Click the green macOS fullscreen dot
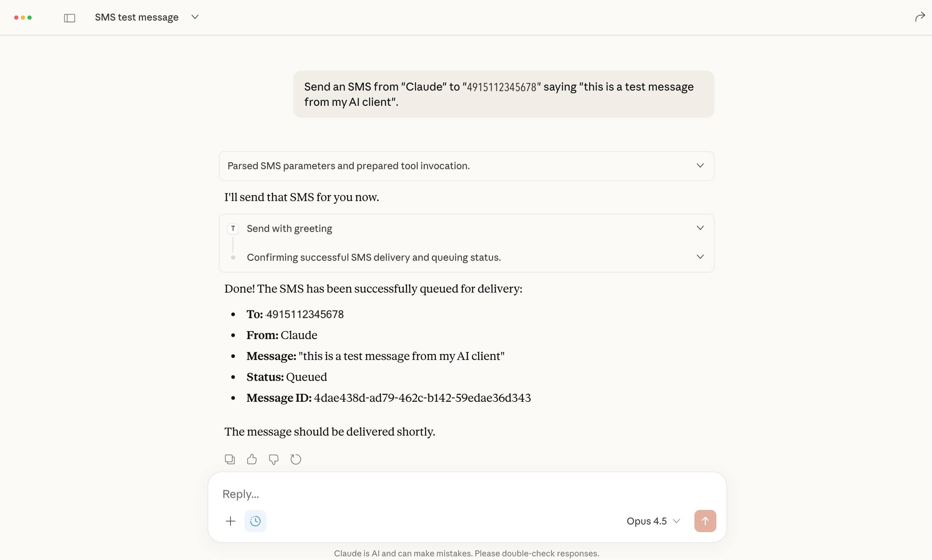The width and height of the screenshot is (932, 560). pos(30,17)
